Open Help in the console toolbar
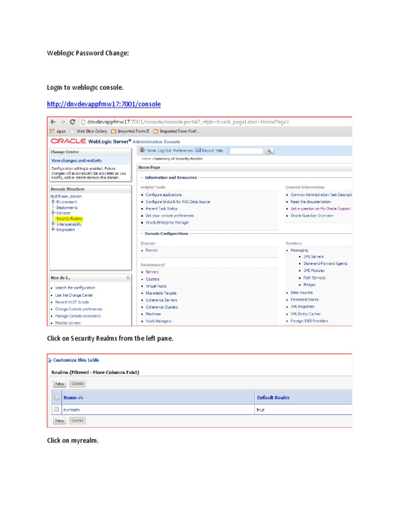Image resolution: width=399 pixels, height=532 pixels. click(x=220, y=150)
